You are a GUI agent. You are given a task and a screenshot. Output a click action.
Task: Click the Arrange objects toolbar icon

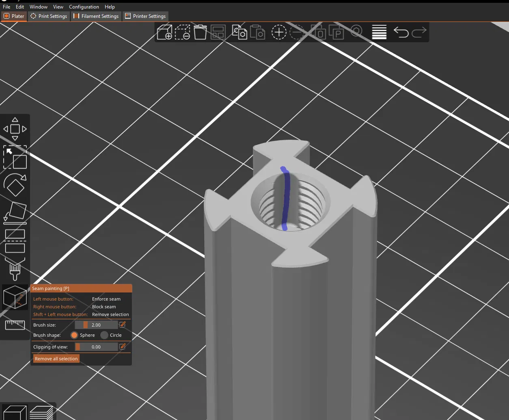[218, 32]
